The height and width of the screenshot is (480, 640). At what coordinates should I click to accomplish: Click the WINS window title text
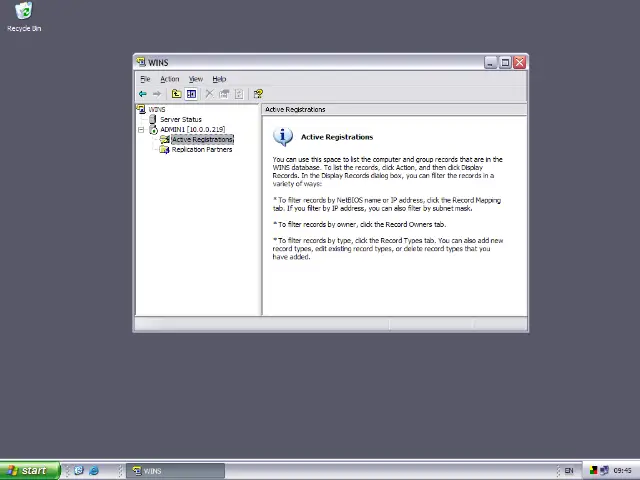pyautogui.click(x=158, y=62)
